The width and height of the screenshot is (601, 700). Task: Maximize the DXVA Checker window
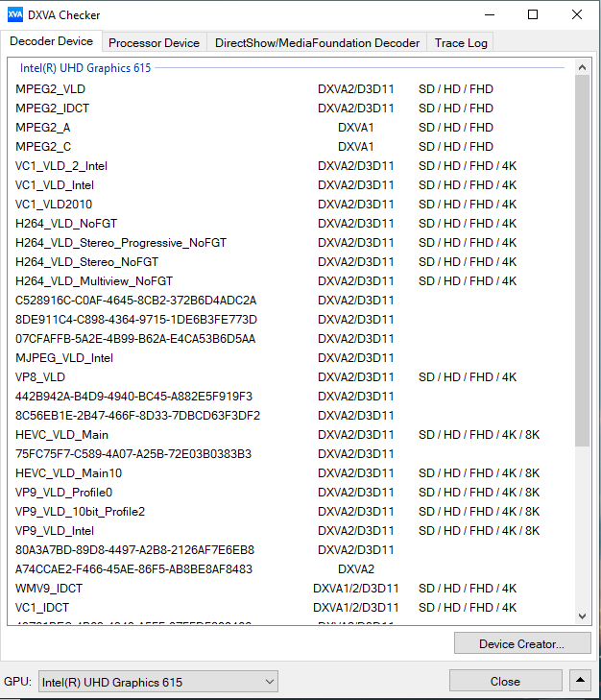(x=533, y=14)
